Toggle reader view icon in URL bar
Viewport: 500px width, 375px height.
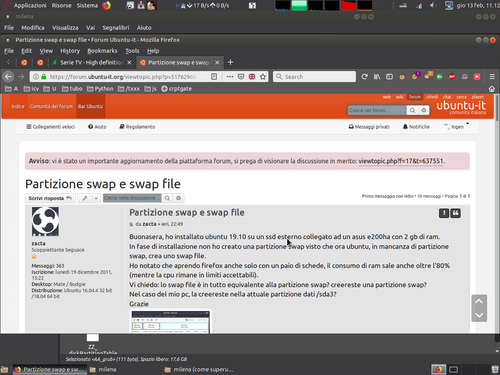(x=214, y=77)
